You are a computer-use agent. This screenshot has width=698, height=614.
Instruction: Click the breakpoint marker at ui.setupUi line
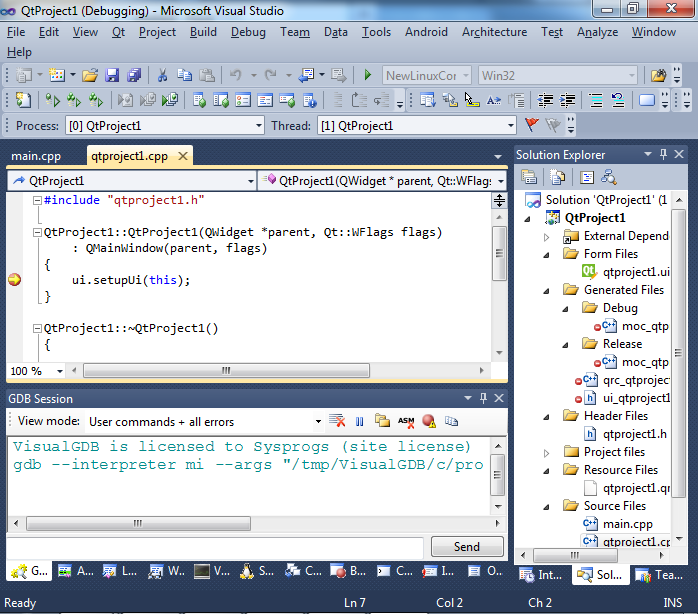point(14,280)
